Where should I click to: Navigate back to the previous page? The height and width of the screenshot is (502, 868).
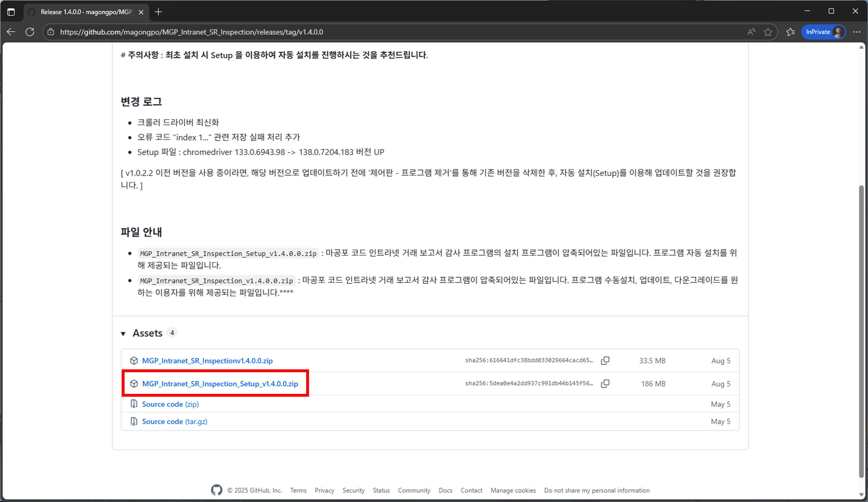pyautogui.click(x=11, y=32)
